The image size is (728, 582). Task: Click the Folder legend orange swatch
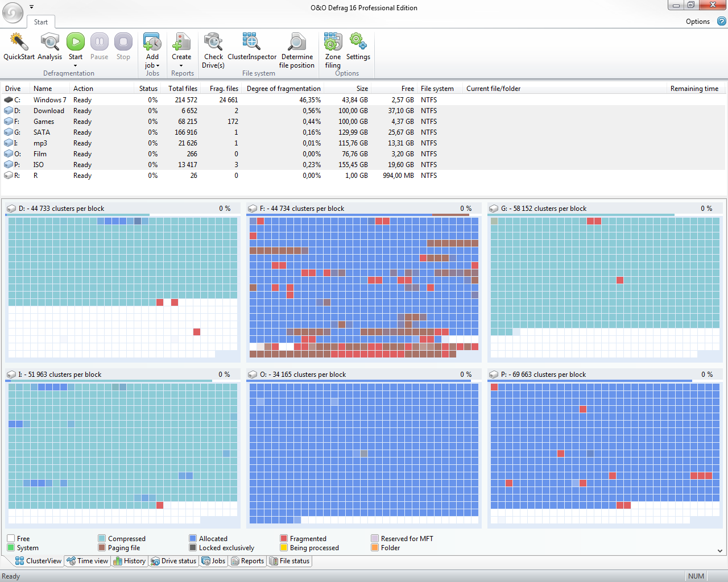click(x=375, y=547)
